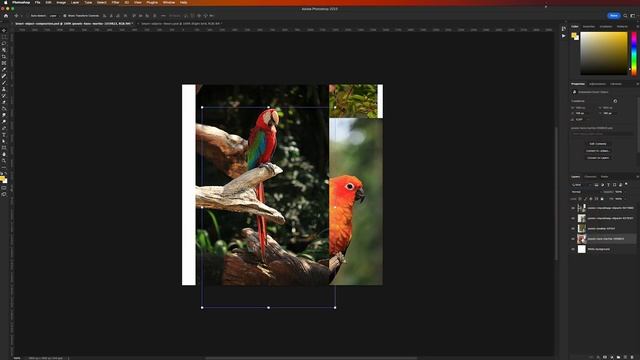Toggle Auto-Select checkbox in options bar
640x360 pixels.
28,16
